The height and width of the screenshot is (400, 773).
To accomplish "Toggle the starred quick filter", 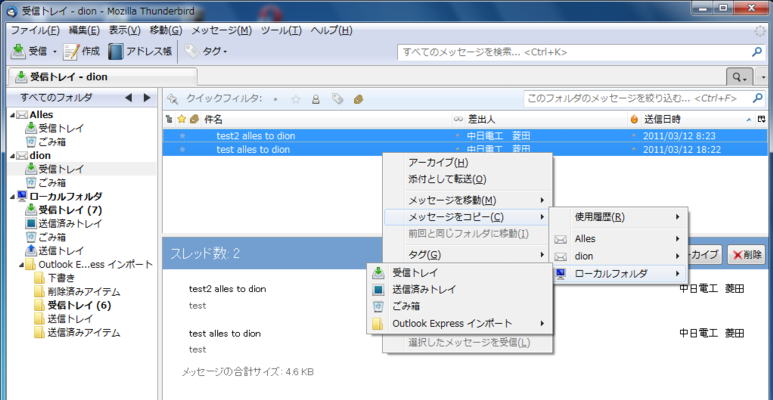I will click(x=296, y=99).
